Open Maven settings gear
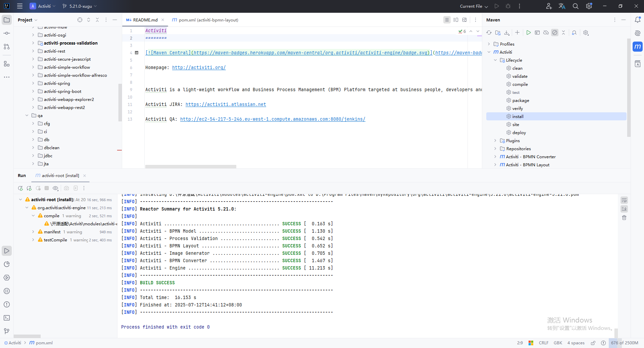Viewport: 644px width, 348px height. (586, 33)
